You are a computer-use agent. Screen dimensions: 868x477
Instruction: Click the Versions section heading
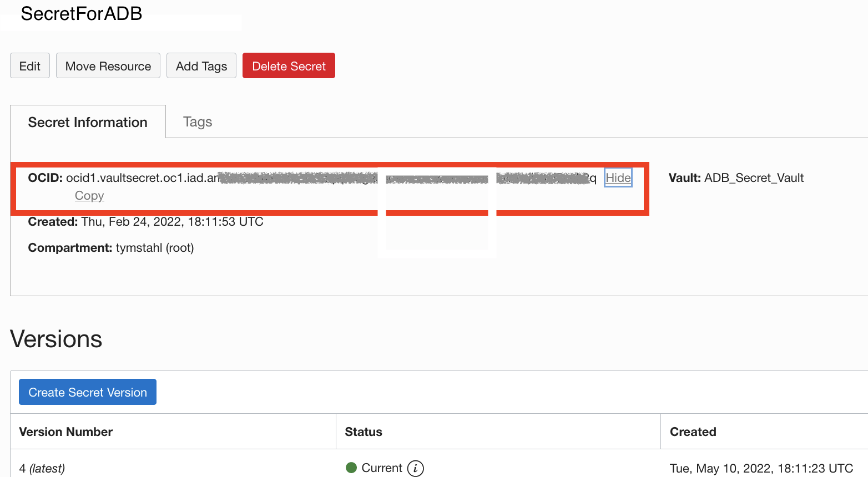click(x=56, y=339)
